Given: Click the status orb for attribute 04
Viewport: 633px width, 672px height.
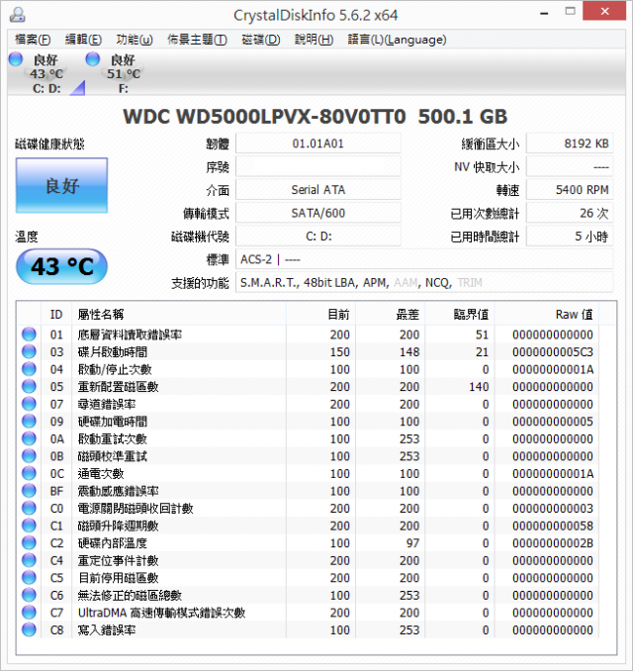Looking at the screenshot, I should [x=29, y=369].
